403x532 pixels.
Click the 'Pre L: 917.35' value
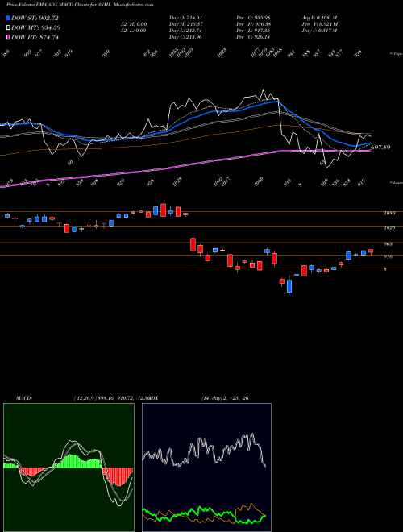tap(253, 31)
